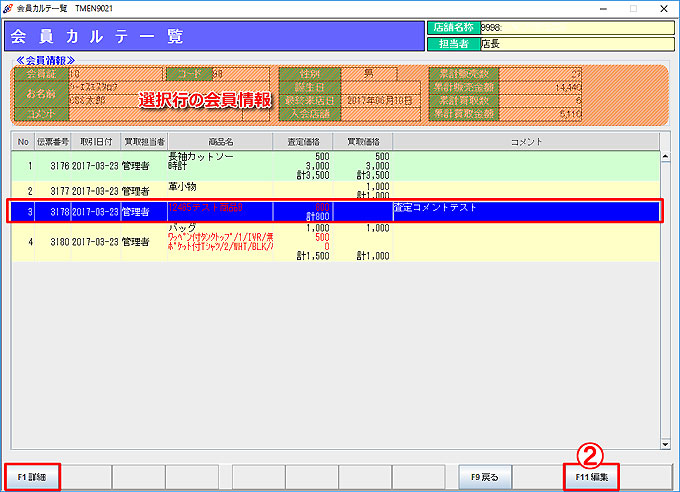This screenshot has width=680, height=492.
Task: Select highlighted row 3 with slip 3178
Action: 300,211
